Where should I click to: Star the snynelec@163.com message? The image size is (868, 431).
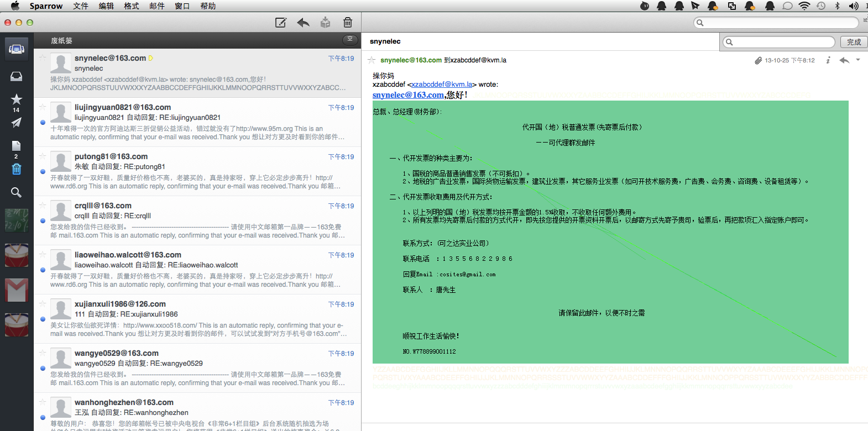[43, 57]
